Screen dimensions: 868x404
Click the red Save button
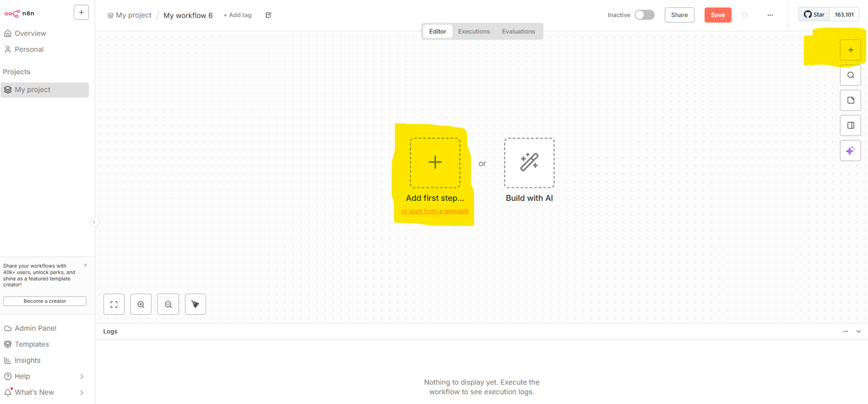(717, 15)
